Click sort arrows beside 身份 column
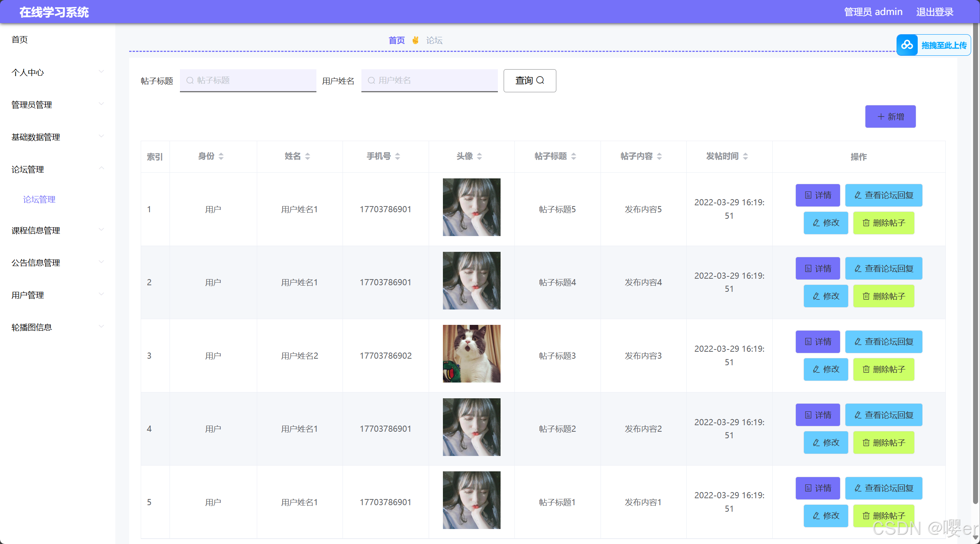 [x=221, y=156]
